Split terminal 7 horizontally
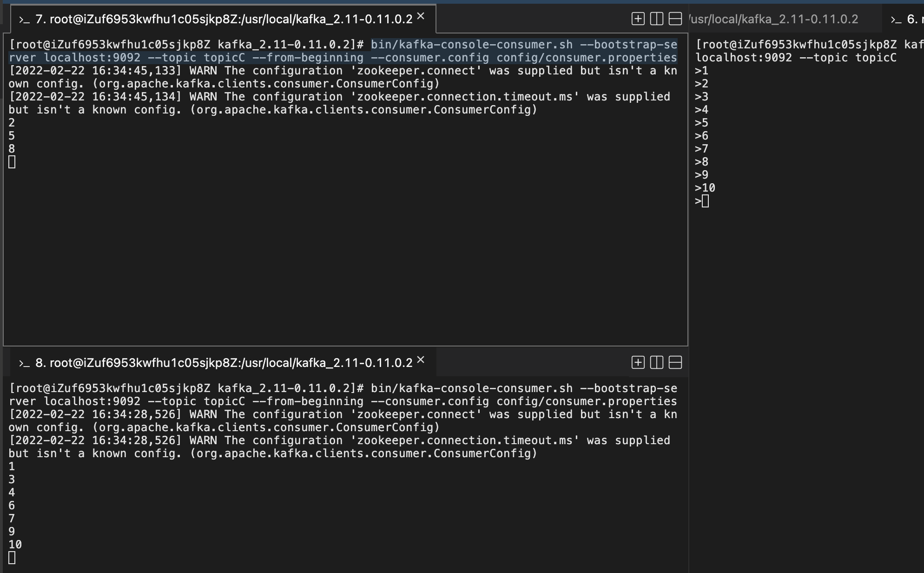Screen dimensions: 924x573 pos(675,19)
